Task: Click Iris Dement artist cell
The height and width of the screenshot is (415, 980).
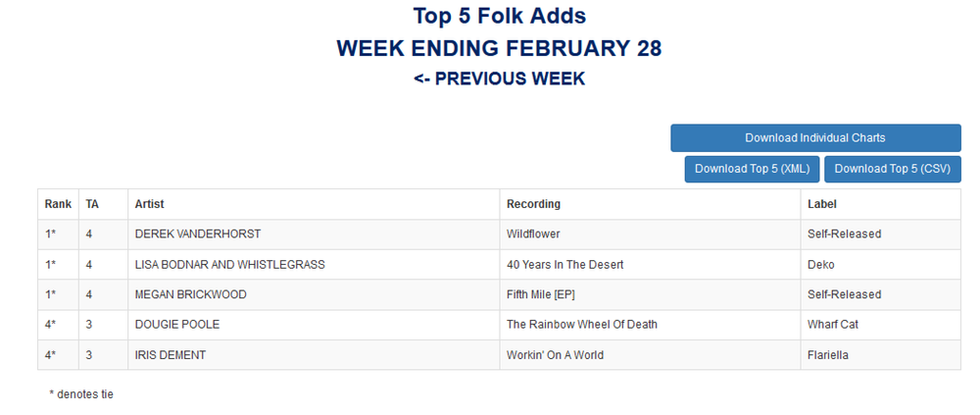Action: (314, 355)
